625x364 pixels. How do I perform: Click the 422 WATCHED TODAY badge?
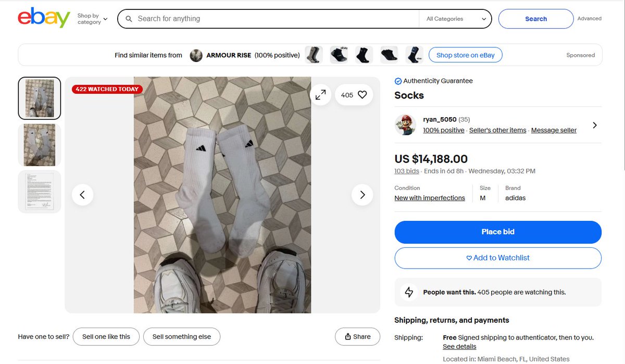tap(107, 89)
